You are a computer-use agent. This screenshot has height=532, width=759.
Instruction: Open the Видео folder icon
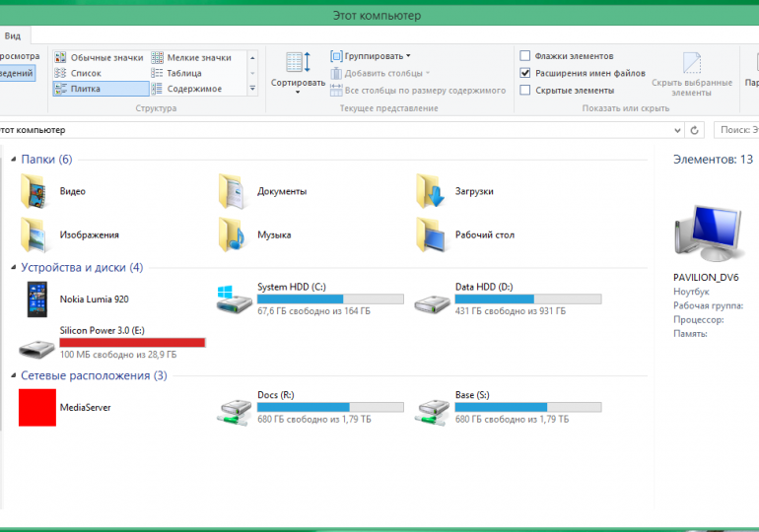[x=33, y=191]
